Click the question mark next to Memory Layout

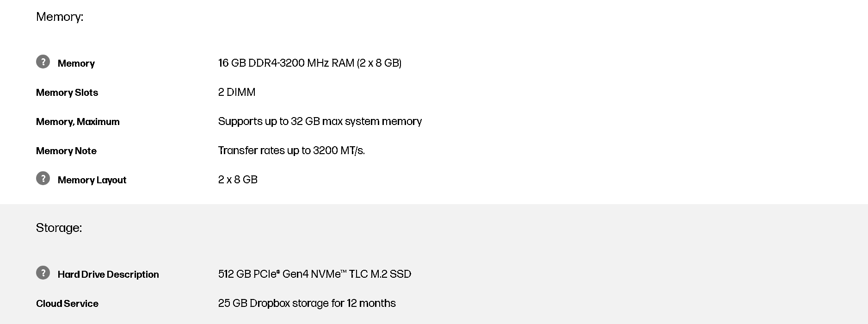coord(43,178)
